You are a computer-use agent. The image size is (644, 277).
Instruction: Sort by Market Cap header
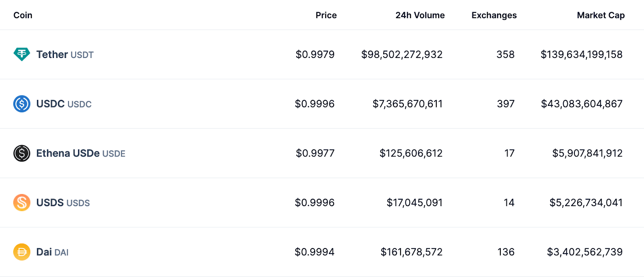click(601, 15)
